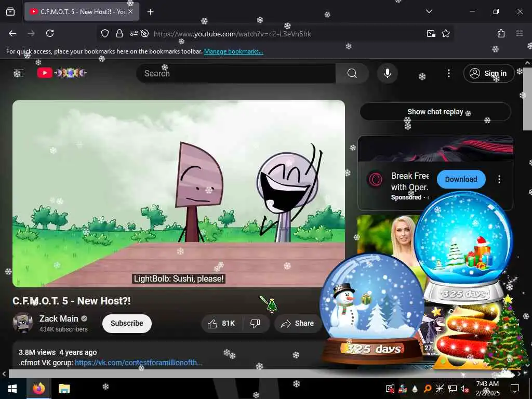Click the Opera logo in ad

[375, 179]
